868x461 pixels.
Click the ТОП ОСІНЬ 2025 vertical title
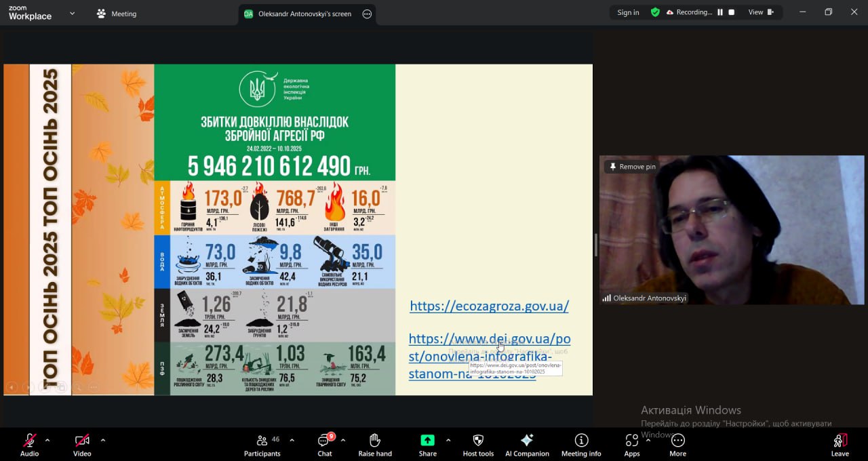51,230
